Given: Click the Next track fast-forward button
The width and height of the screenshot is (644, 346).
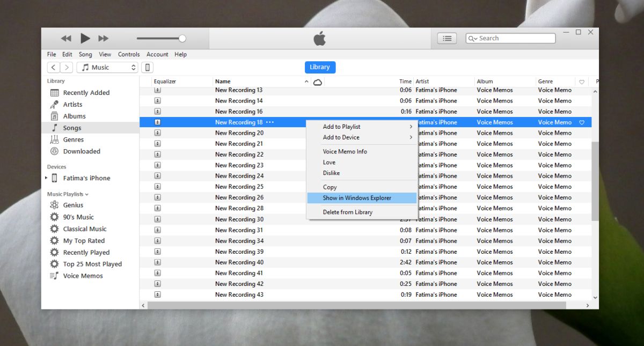Looking at the screenshot, I should click(104, 38).
